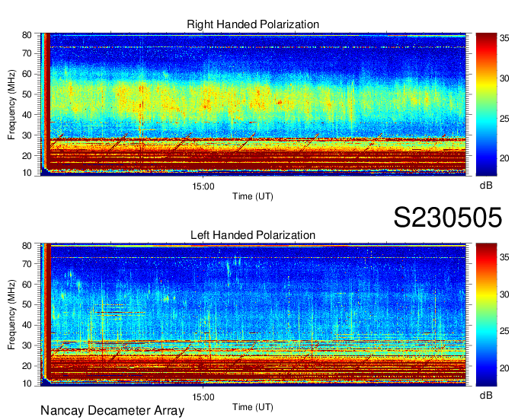Select the 20 label on Left Handed colorbar
The height and width of the screenshot is (420, 518).
tap(504, 367)
